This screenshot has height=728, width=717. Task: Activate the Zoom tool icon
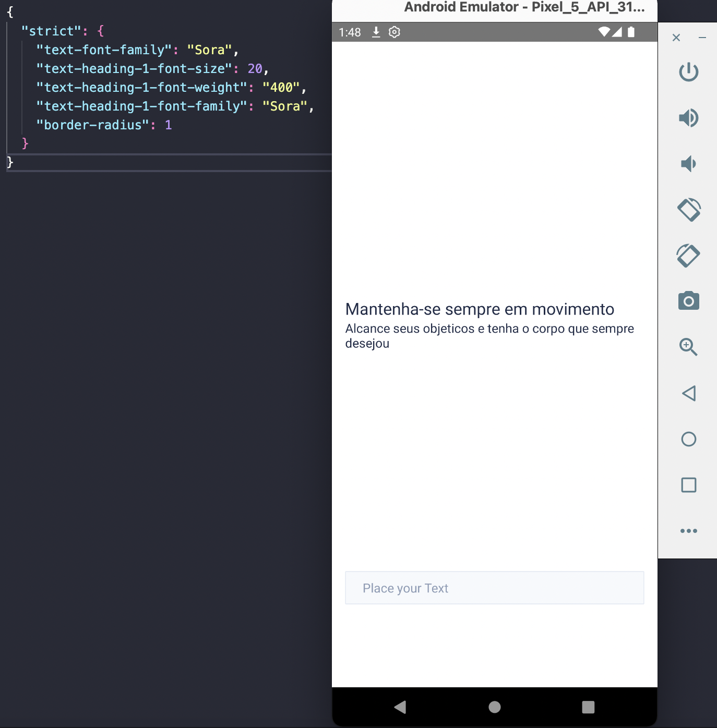point(689,347)
